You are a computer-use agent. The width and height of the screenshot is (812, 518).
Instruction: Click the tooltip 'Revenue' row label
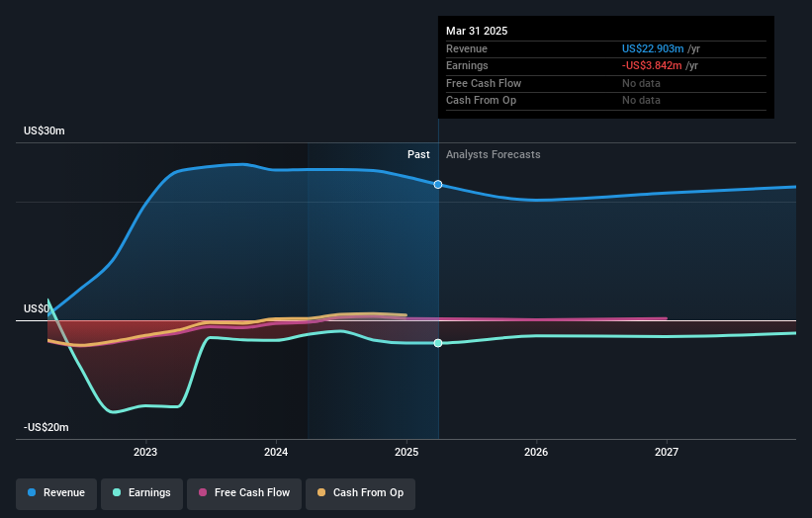tap(467, 48)
